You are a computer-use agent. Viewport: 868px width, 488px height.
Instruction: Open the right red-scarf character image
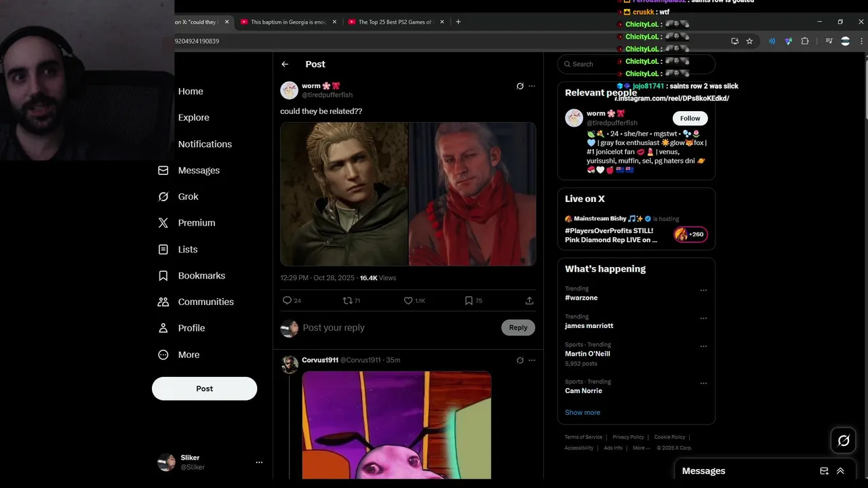(472, 194)
